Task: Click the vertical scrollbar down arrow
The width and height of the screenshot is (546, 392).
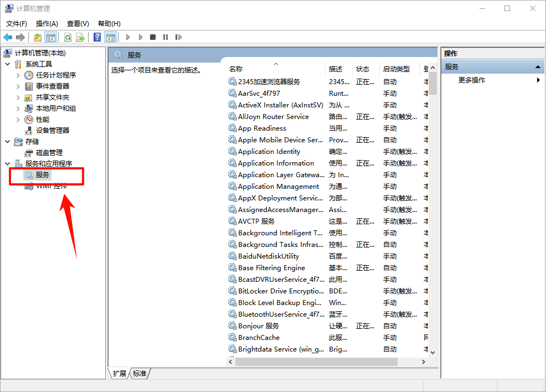Action: (x=433, y=352)
